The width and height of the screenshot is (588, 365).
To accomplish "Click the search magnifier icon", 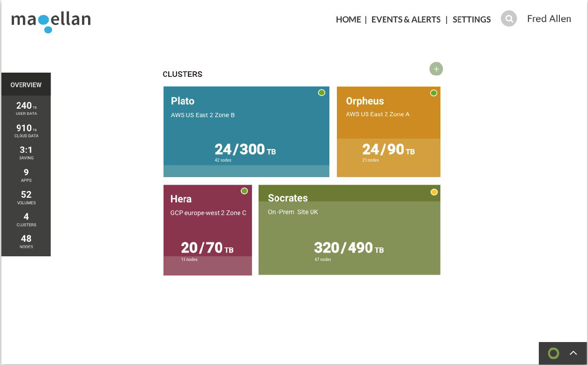I will click(x=509, y=19).
